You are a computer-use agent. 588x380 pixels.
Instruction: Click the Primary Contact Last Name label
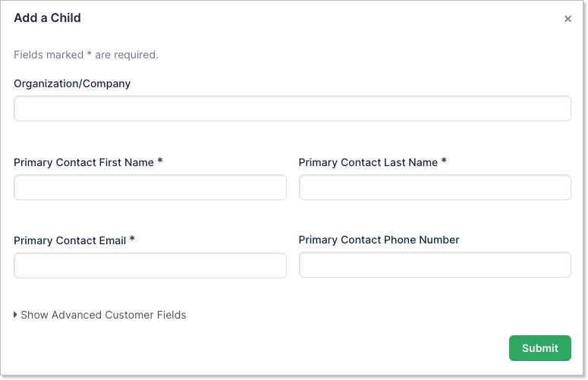(x=368, y=162)
